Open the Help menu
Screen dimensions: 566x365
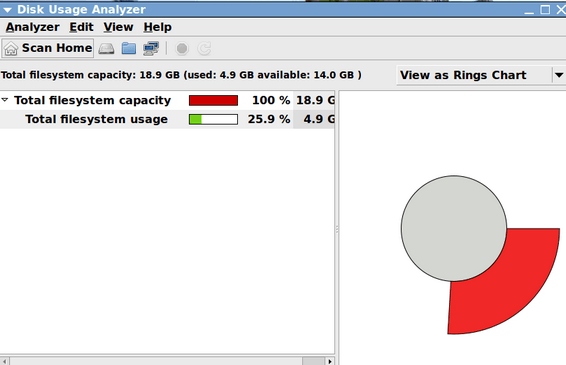tap(157, 27)
